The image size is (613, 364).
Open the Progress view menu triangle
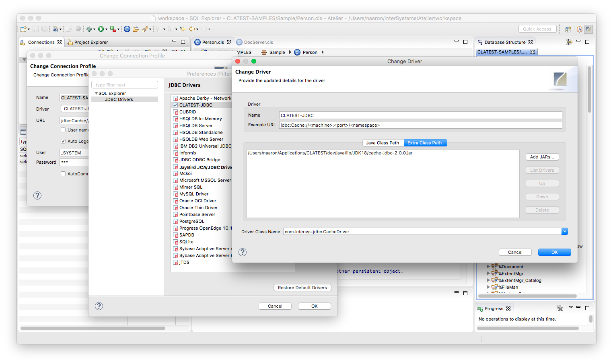point(570,307)
